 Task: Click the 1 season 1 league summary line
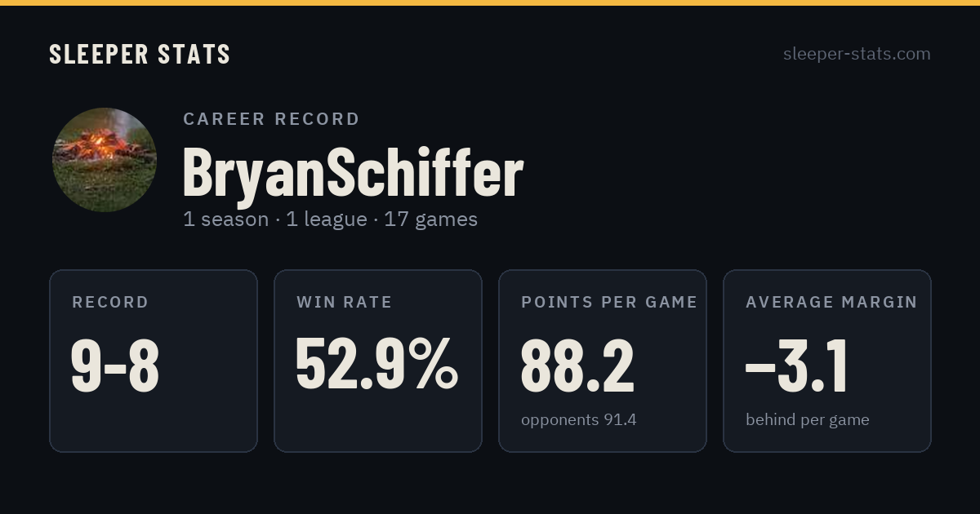(x=330, y=219)
